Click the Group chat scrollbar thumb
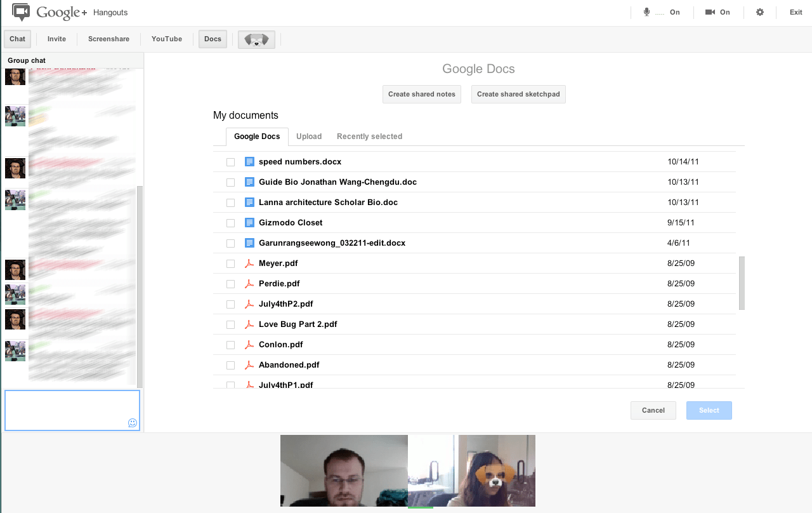The width and height of the screenshot is (812, 513). (x=140, y=286)
